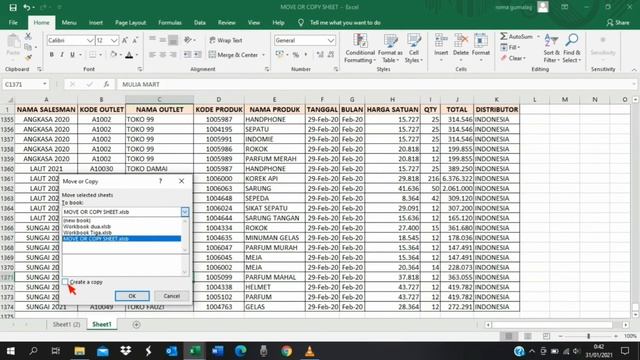Click Tell me what you want to do
This screenshot has width=640, height=360.
(x=345, y=23)
